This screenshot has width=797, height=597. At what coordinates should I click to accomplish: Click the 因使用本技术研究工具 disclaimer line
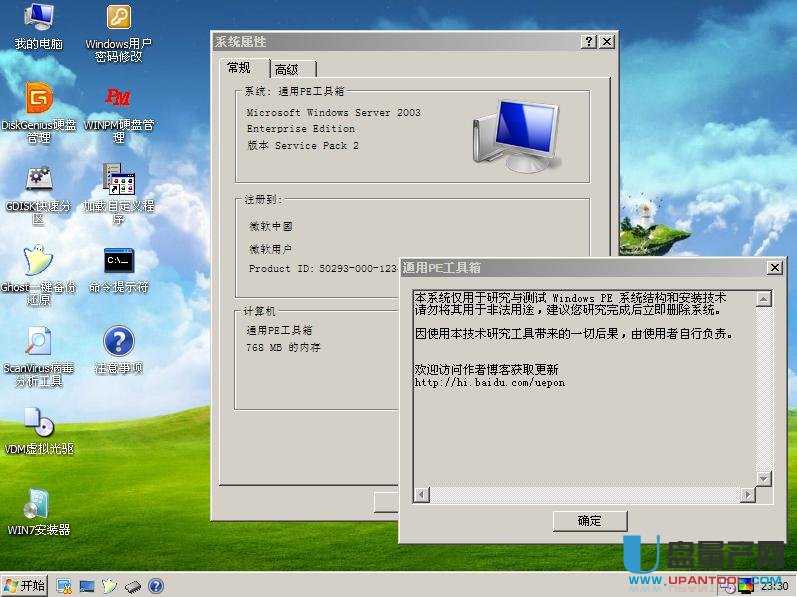point(574,334)
